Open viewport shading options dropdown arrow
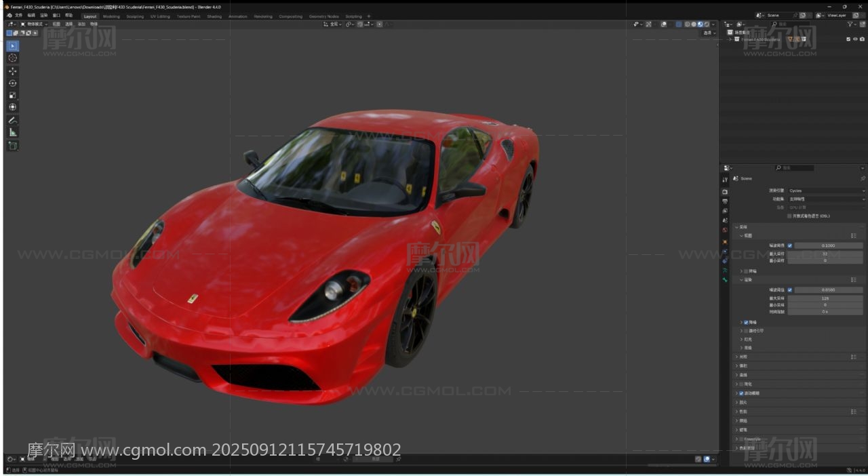 713,24
